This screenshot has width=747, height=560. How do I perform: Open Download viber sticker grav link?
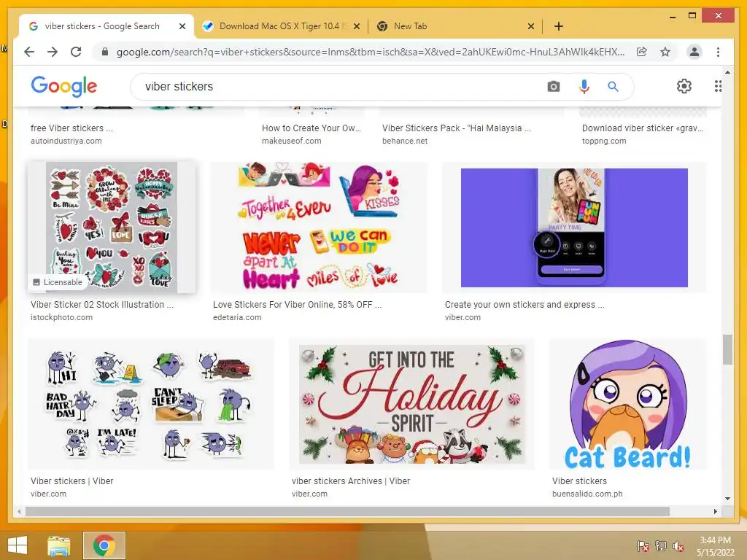(643, 128)
